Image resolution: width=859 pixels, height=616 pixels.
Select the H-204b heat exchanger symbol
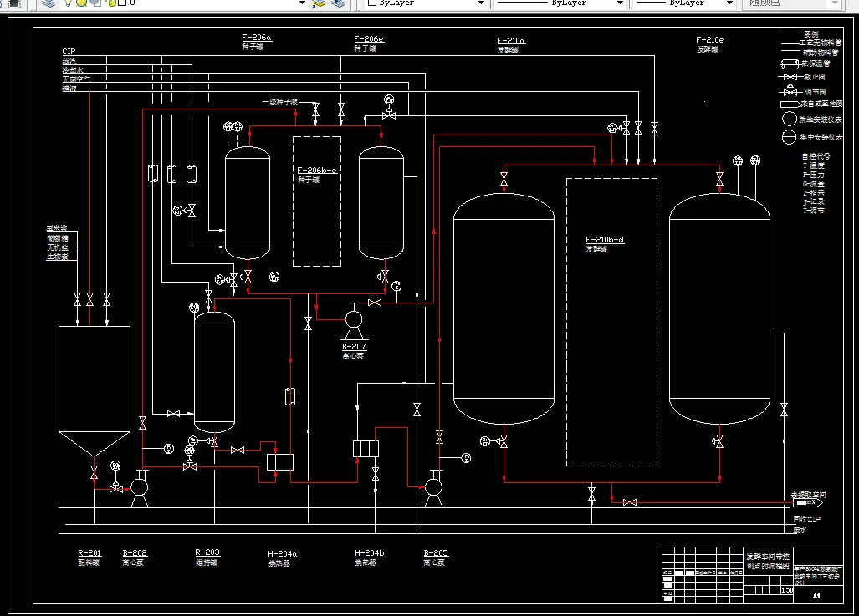366,449
